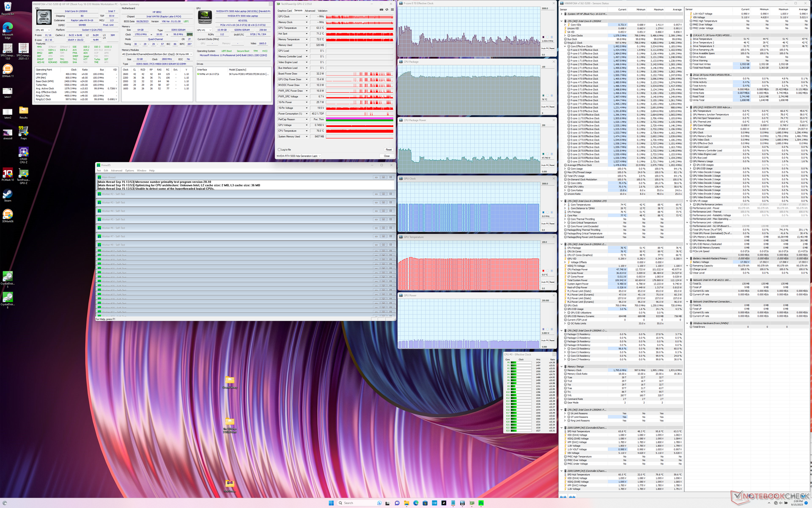Click the Windows Start button

click(331, 503)
